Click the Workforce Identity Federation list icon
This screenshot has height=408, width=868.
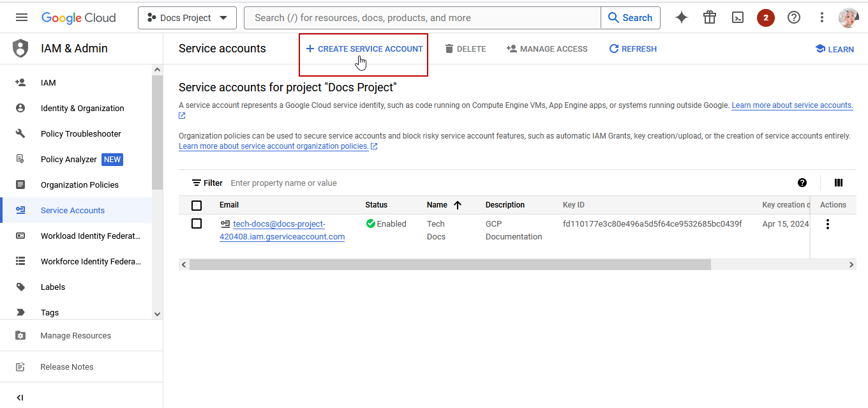click(20, 261)
